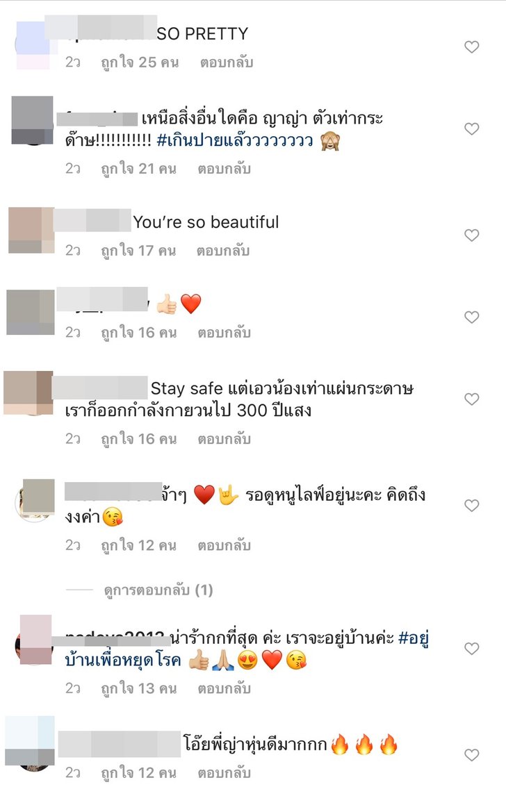Reply to 'You're so beautiful' comment
This screenshot has height=812, width=506.
223,251
